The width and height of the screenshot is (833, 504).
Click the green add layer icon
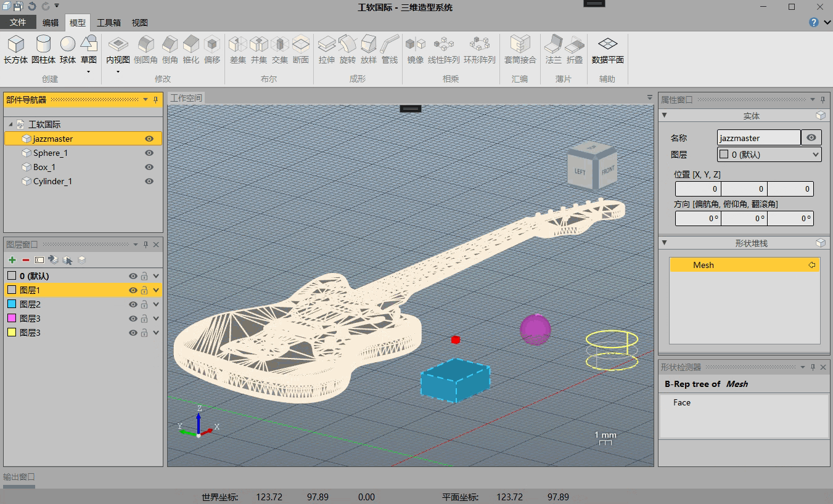click(x=12, y=261)
